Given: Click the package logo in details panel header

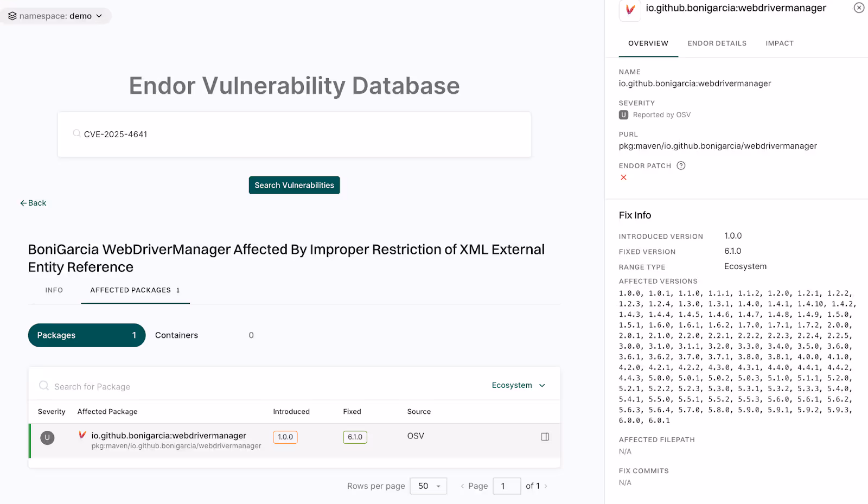Looking at the screenshot, I should coord(630,10).
